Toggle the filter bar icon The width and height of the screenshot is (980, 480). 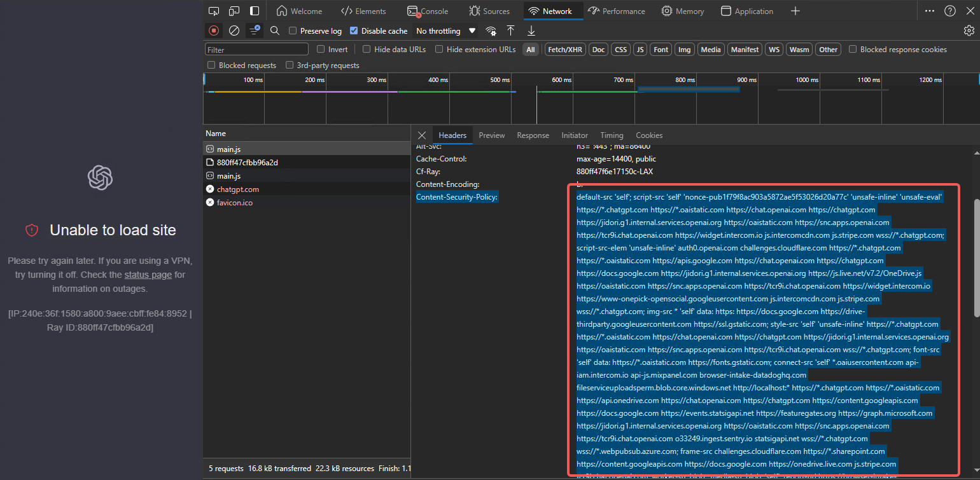click(255, 31)
